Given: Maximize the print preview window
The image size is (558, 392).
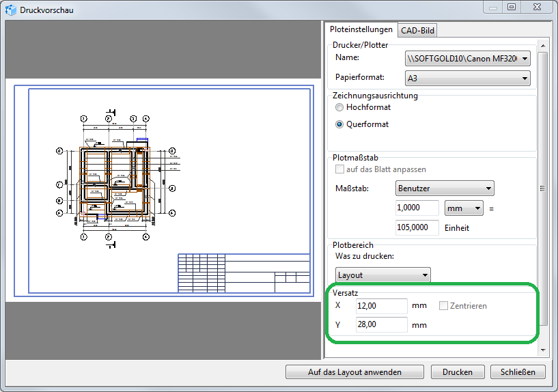Looking at the screenshot, I should (511, 7).
